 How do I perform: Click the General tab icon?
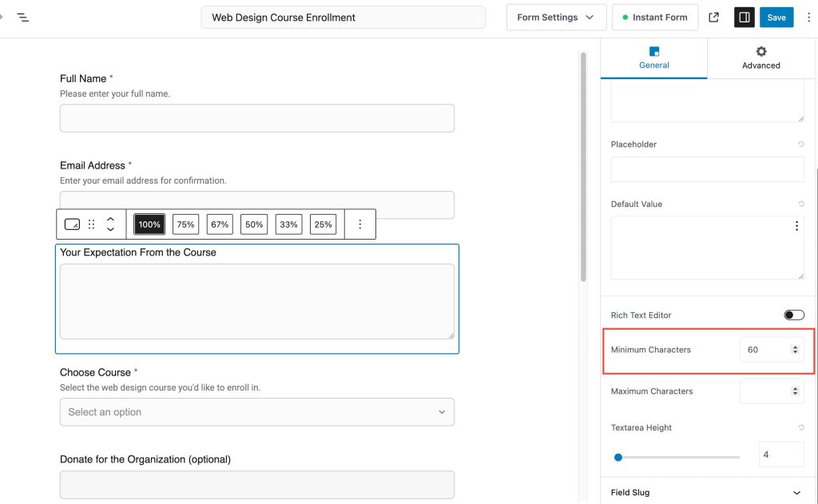(x=653, y=51)
